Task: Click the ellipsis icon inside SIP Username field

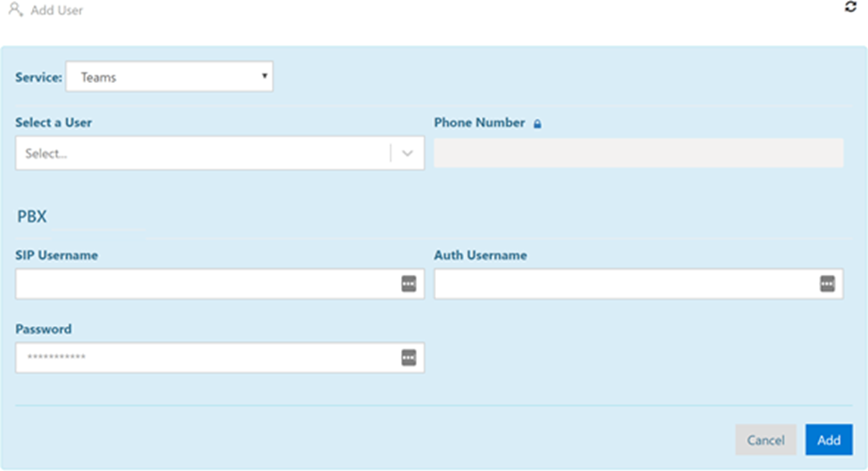Action: click(x=409, y=284)
